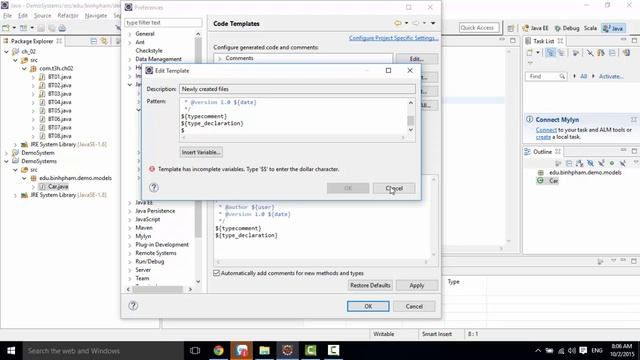Select edu.binhpham.demo.models package in Package Explorer
Viewport: 640px width, 360px height.
coord(75,178)
